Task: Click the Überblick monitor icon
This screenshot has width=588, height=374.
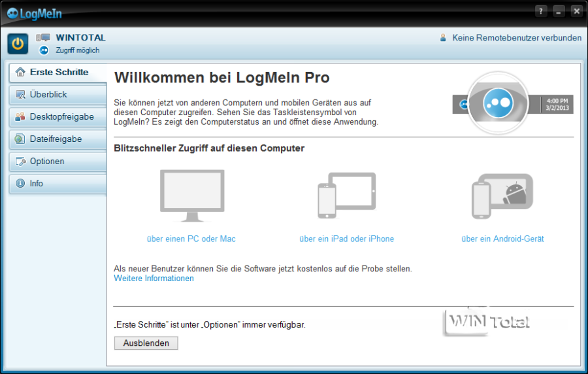Action: pyautogui.click(x=20, y=94)
